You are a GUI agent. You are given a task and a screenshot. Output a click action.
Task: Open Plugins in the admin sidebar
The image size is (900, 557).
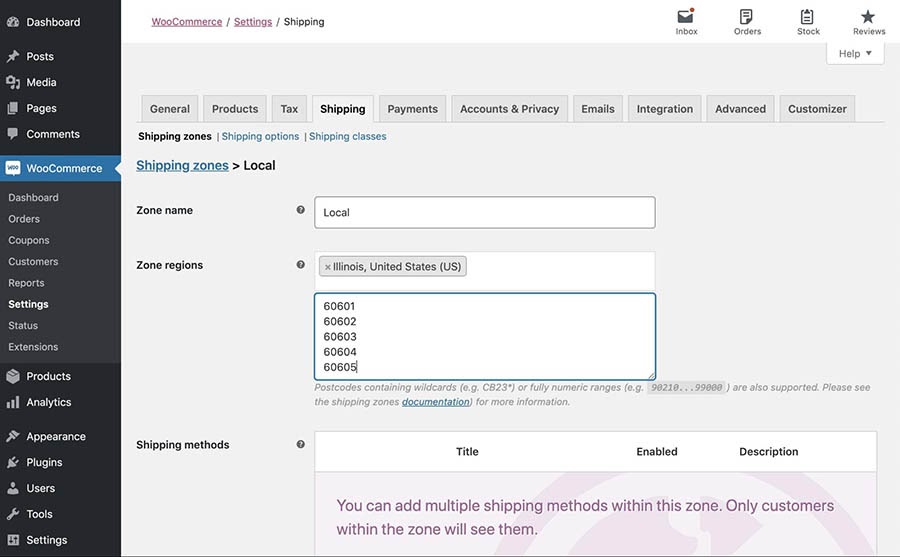(44, 462)
